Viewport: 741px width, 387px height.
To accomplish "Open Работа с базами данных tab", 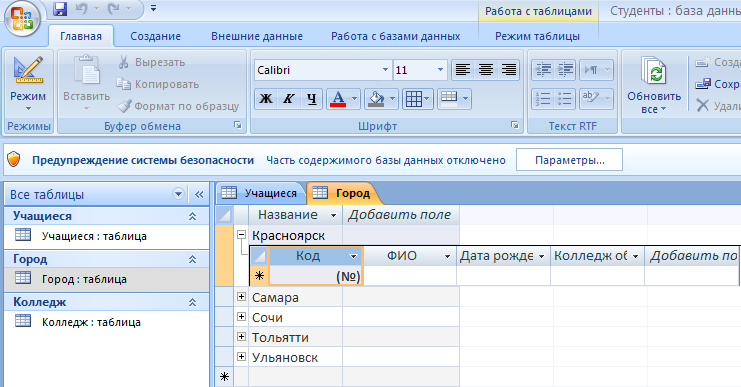I will point(396,36).
